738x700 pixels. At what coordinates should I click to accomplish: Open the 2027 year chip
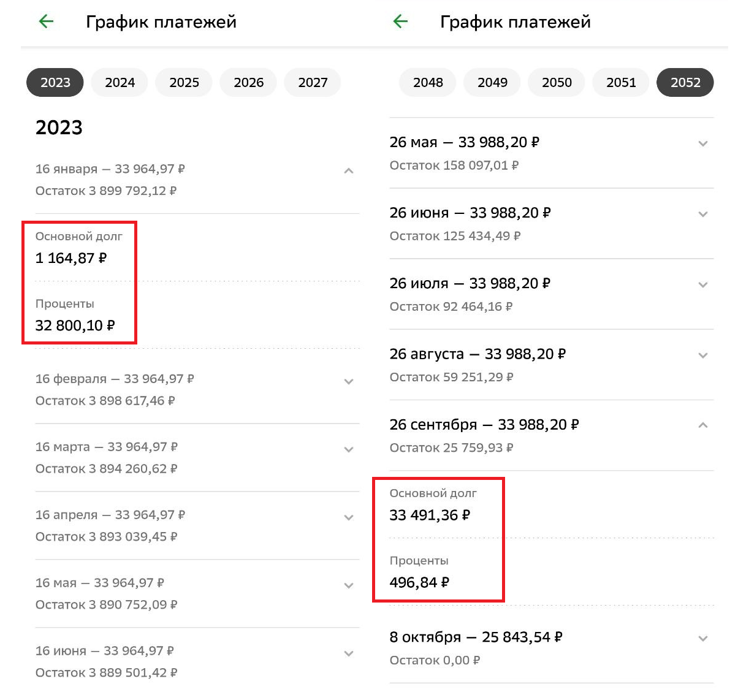[x=313, y=83]
